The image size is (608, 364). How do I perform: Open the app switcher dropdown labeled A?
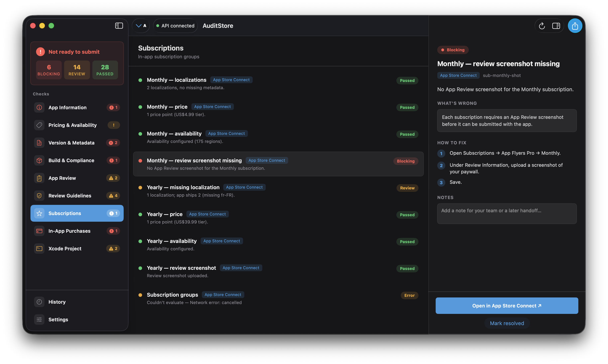(141, 26)
